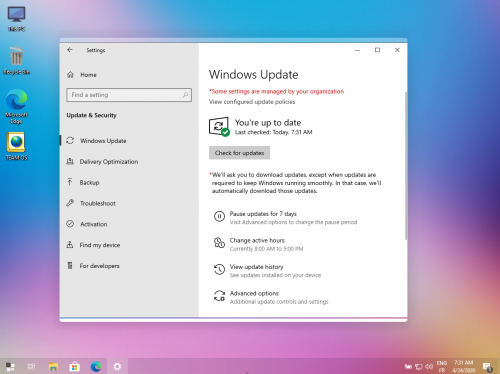Click the 'Update & Security' heading
This screenshot has height=374, width=500.
click(x=91, y=115)
